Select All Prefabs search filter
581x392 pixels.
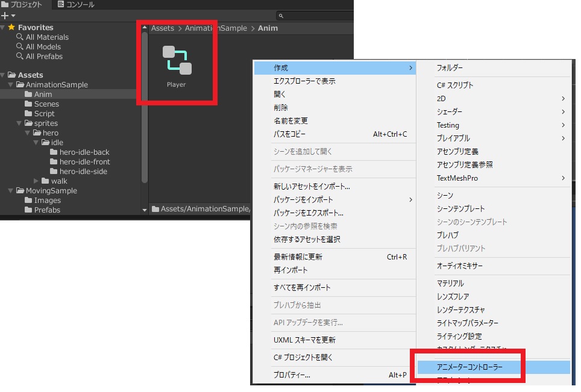(x=43, y=57)
